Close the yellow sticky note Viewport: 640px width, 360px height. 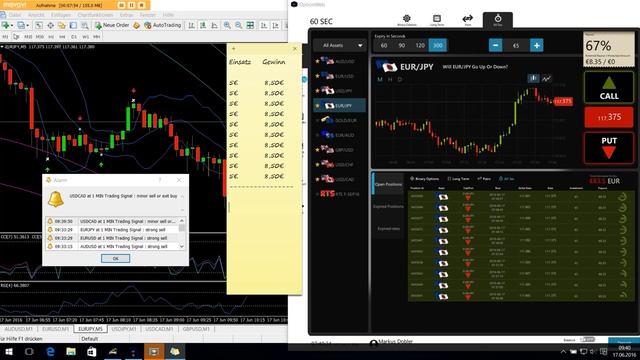[x=295, y=49]
